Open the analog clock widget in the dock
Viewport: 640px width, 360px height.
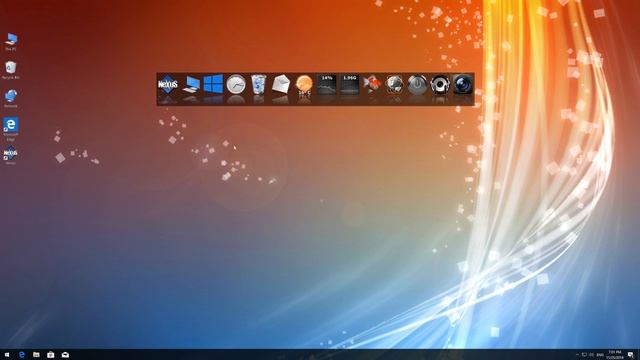[236, 84]
